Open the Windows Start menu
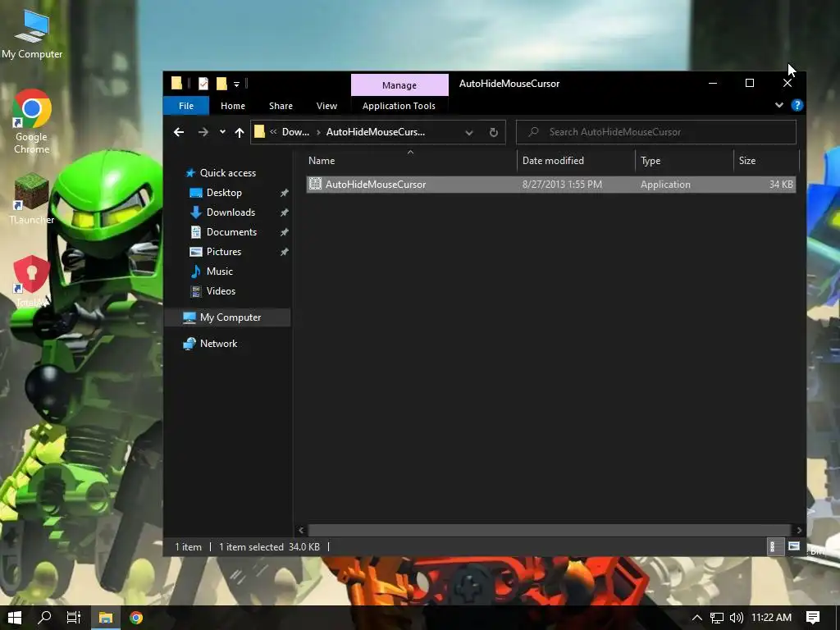 [x=15, y=618]
